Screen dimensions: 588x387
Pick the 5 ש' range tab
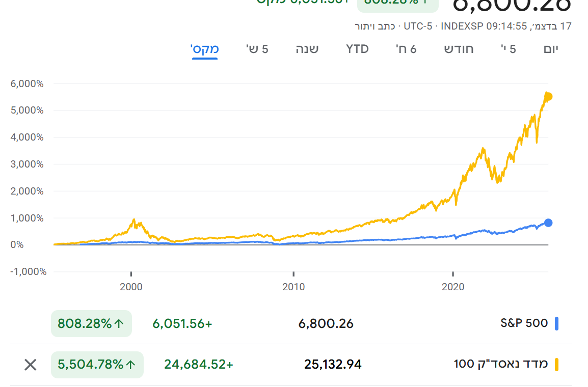click(257, 49)
